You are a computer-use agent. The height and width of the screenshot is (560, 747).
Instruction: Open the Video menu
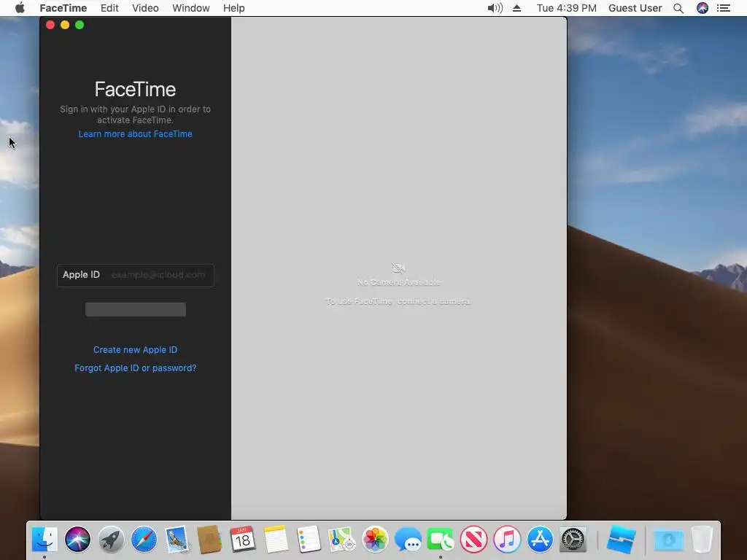(145, 8)
